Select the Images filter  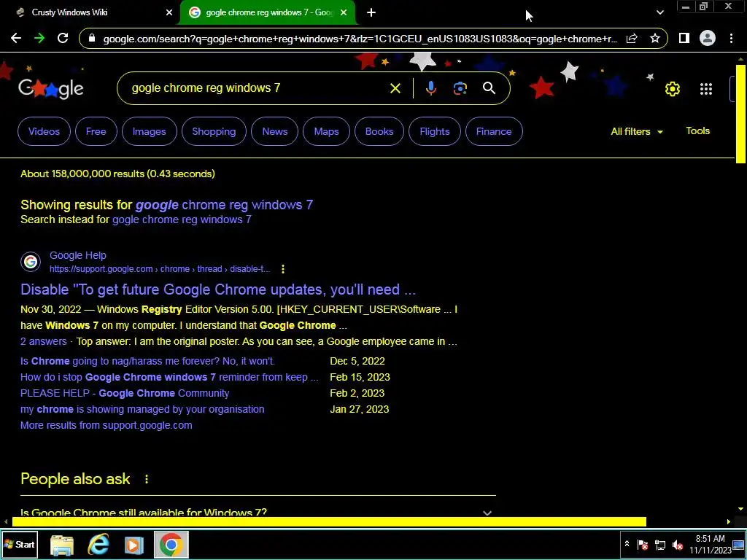point(149,131)
